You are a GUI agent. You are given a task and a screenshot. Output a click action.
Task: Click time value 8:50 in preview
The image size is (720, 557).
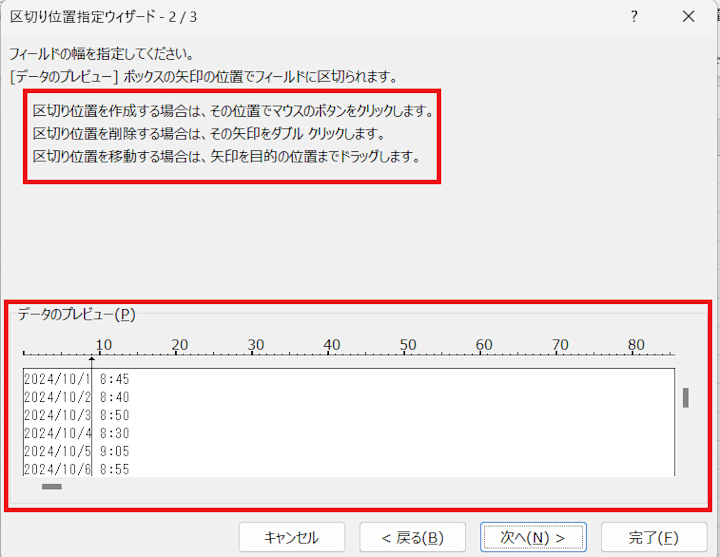pos(115,415)
